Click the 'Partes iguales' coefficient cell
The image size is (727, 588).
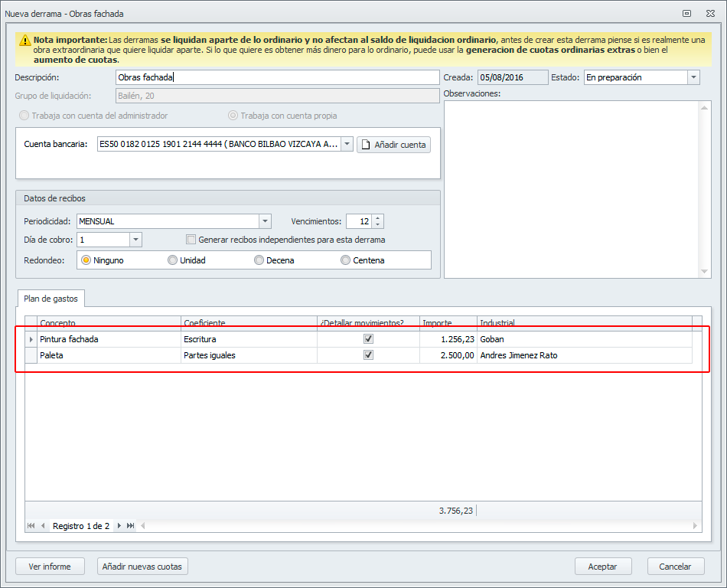click(249, 355)
